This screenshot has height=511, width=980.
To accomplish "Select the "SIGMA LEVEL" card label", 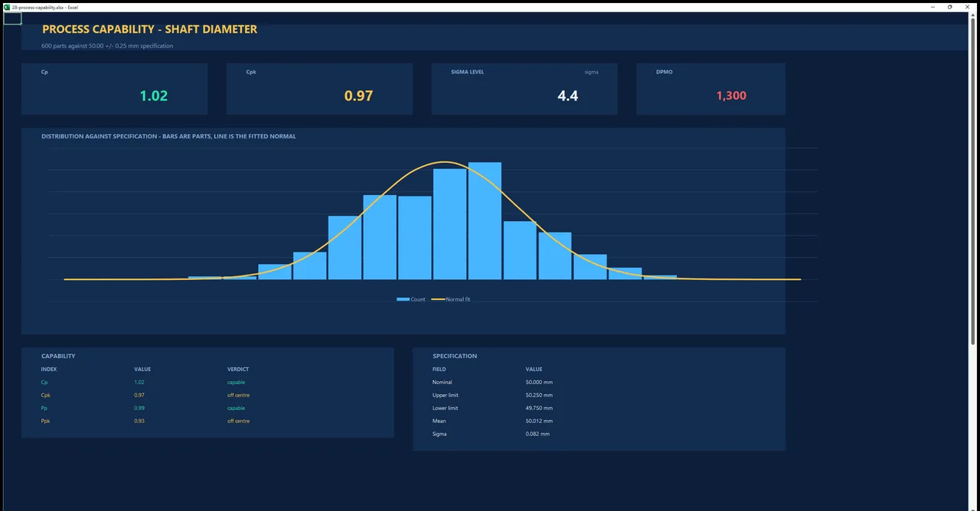I will [468, 72].
